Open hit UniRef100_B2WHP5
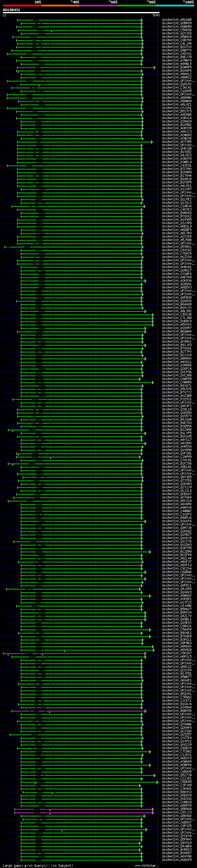Image resolution: width=197 pixels, height=868 pixels. [177, 68]
